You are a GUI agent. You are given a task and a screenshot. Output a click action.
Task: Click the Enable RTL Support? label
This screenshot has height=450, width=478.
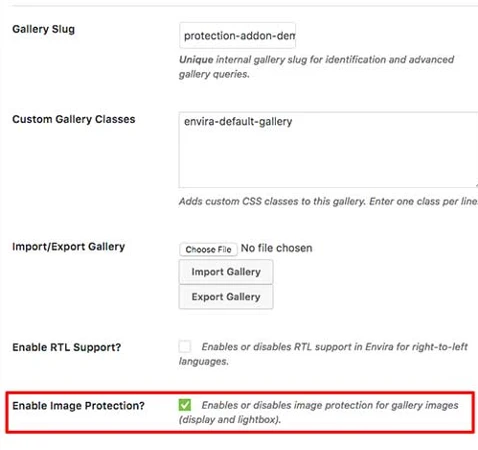coord(67,347)
